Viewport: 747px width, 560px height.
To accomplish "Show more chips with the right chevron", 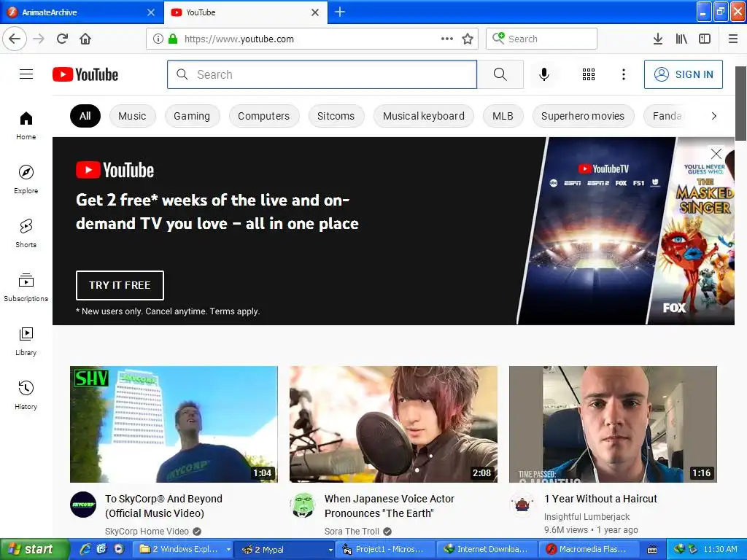I will (713, 116).
